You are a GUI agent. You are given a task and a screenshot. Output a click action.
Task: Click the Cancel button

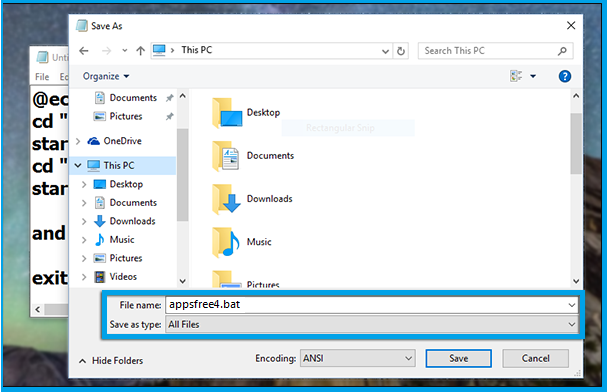(535, 358)
